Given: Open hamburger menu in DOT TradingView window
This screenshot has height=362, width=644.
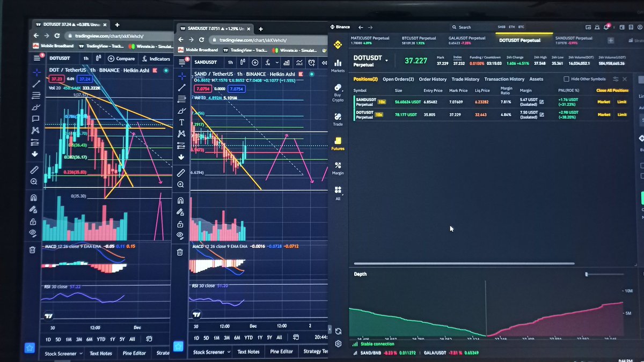Looking at the screenshot, I should pyautogui.click(x=37, y=58).
